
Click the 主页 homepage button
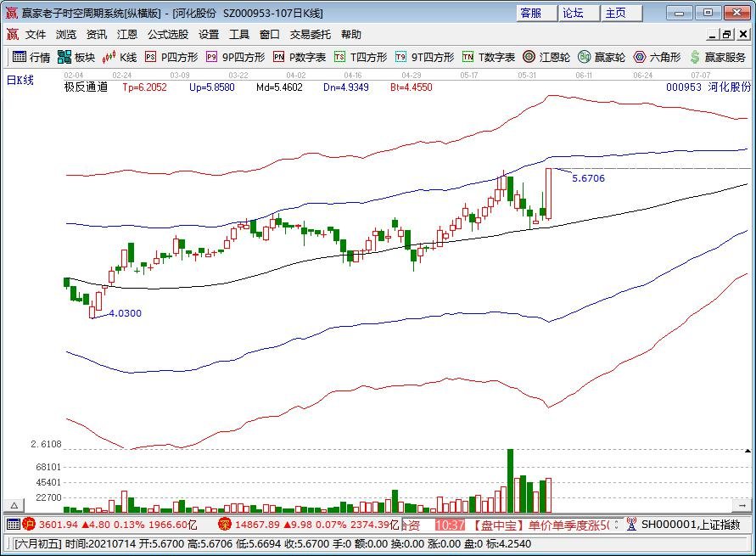tap(621, 13)
